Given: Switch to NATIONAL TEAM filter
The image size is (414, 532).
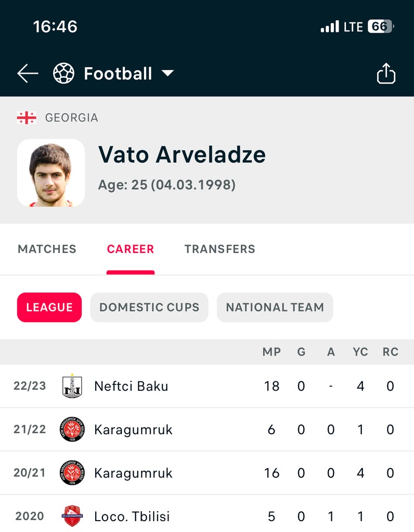Looking at the screenshot, I should point(275,308).
